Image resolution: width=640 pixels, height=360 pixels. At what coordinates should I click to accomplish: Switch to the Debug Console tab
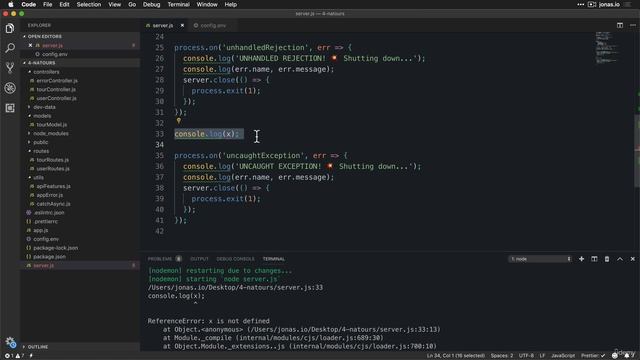(x=235, y=259)
